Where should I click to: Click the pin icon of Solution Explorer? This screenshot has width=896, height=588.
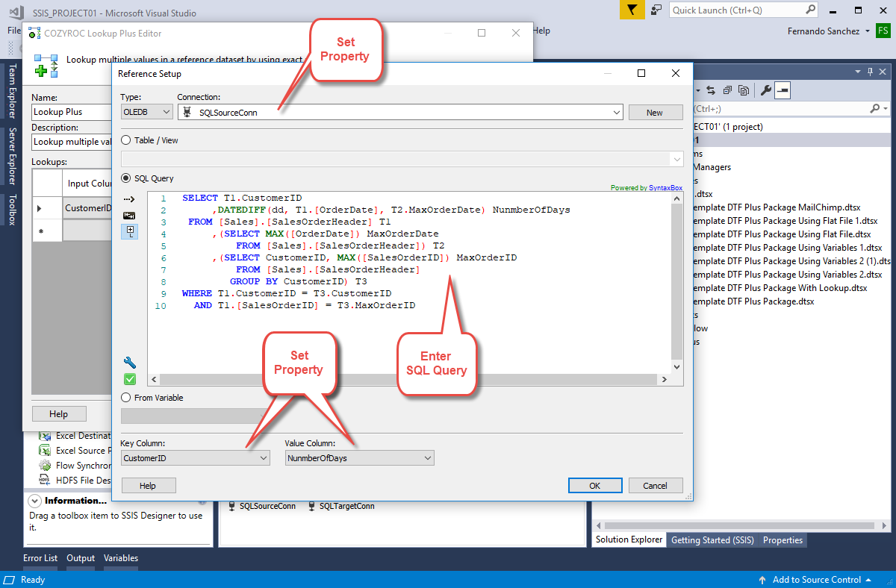(x=869, y=71)
